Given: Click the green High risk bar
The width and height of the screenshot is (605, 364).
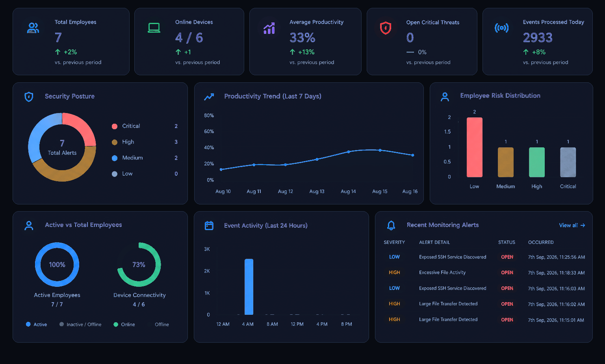Looking at the screenshot, I should click(x=537, y=162).
